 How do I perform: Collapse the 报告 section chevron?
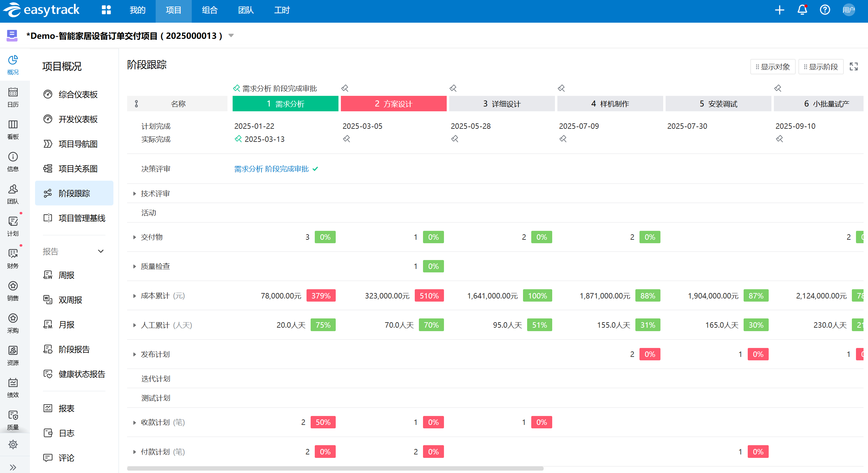click(101, 251)
